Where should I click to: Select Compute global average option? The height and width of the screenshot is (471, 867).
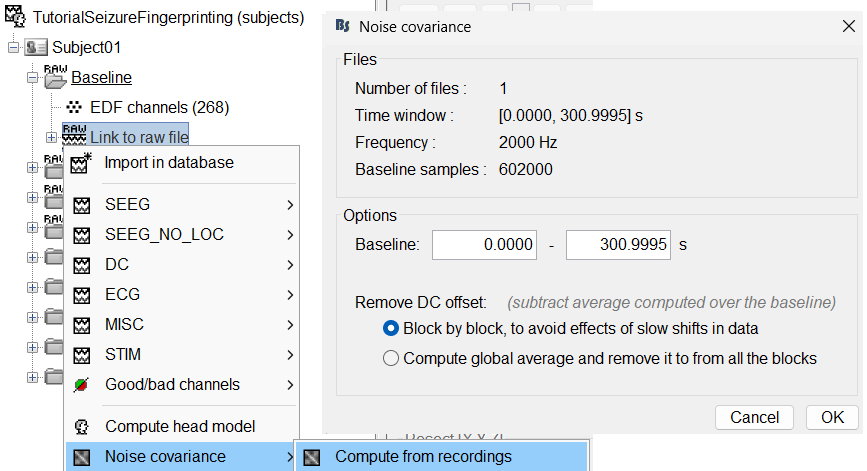point(391,358)
